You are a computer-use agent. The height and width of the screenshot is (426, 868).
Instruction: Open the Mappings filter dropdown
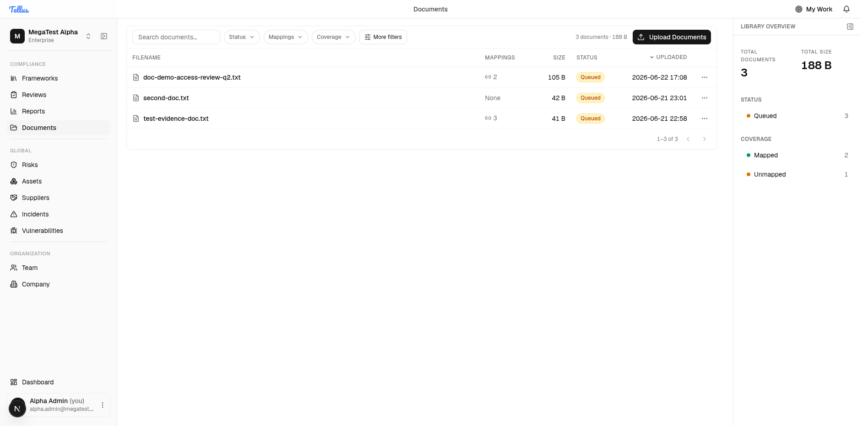click(286, 37)
